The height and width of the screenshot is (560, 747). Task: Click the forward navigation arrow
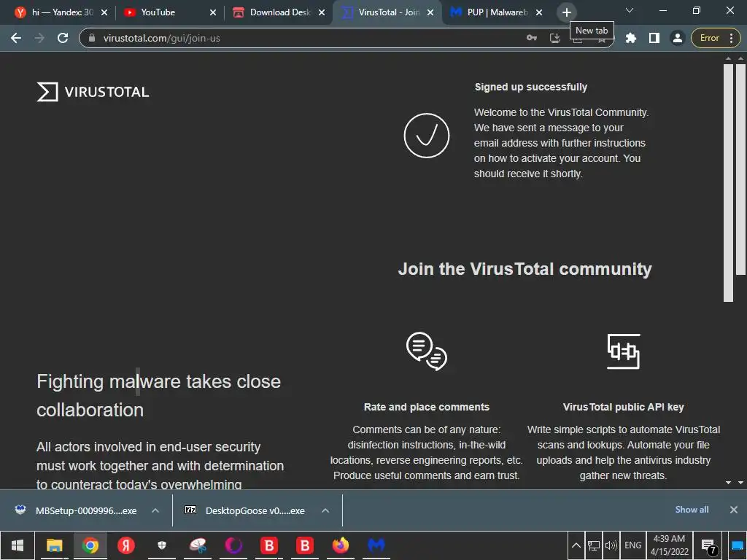point(39,38)
